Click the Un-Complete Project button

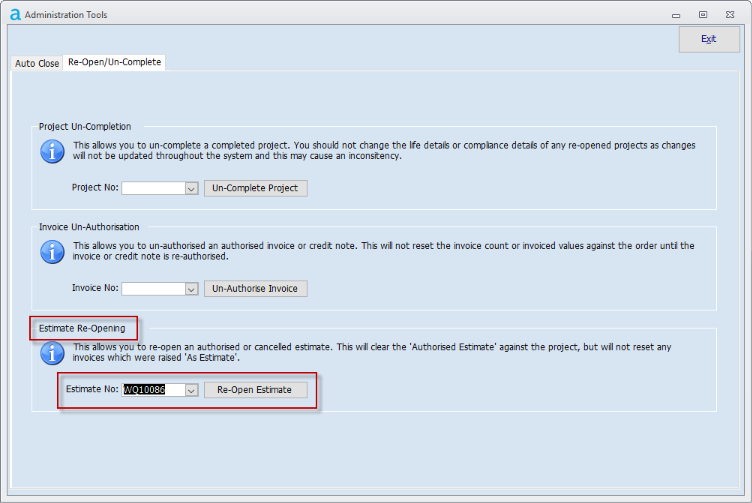click(x=255, y=188)
